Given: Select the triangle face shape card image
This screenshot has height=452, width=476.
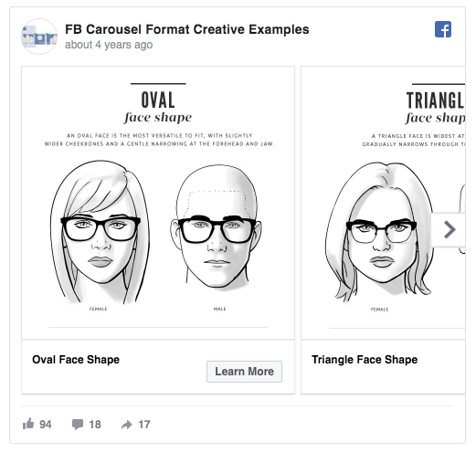Looking at the screenshot, I should (x=383, y=203).
